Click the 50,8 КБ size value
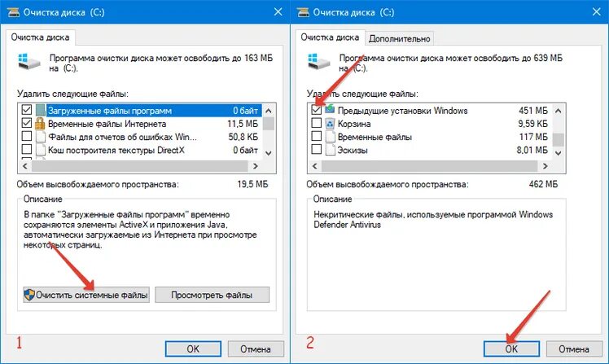Viewport: 609px width, 364px height. click(x=243, y=137)
